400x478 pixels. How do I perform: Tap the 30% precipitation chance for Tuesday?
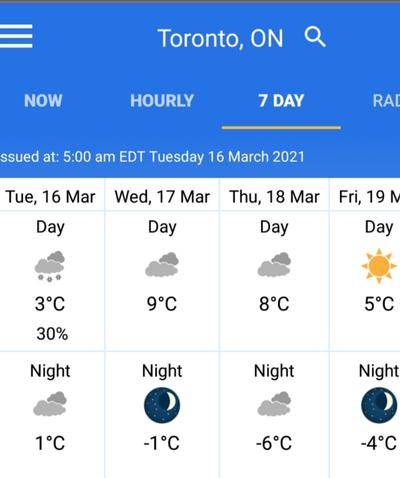point(52,334)
